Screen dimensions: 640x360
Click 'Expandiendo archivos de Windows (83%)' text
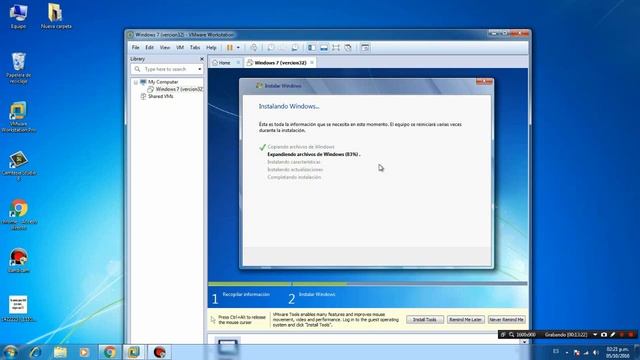(x=313, y=154)
